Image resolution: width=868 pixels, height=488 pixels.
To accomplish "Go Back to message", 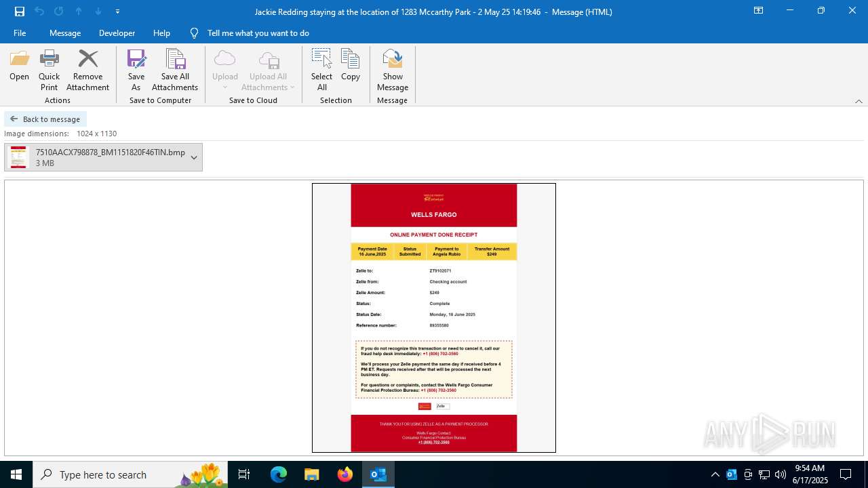I will click(45, 119).
